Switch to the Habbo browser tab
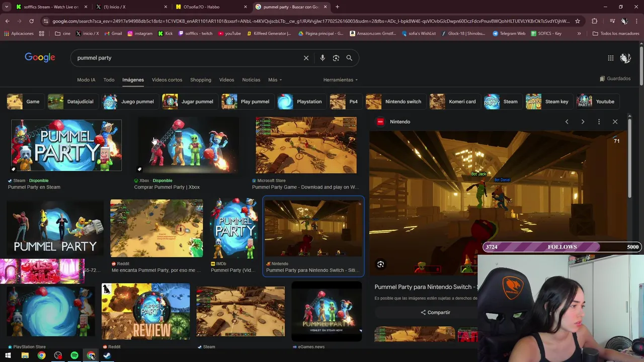 pos(212,7)
